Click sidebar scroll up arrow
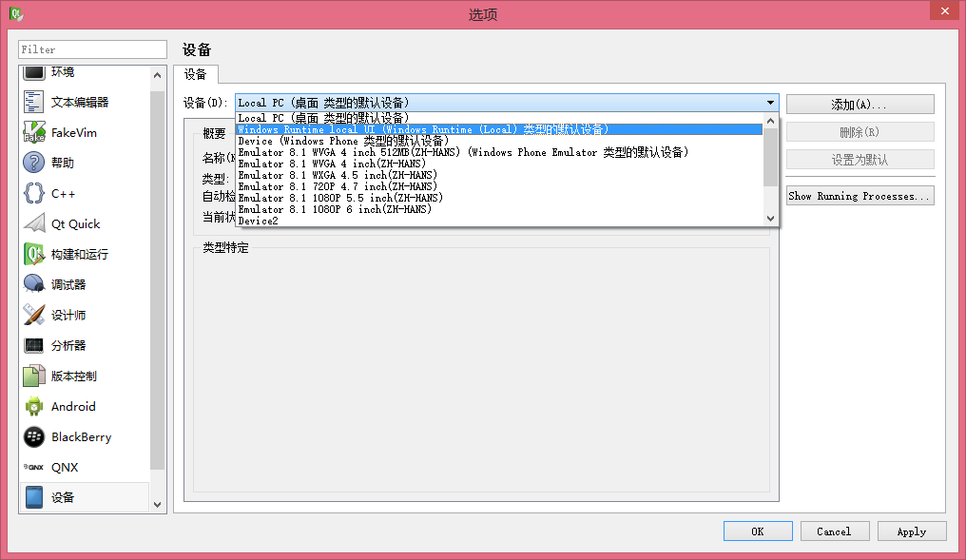This screenshot has width=966, height=560. 157,75
